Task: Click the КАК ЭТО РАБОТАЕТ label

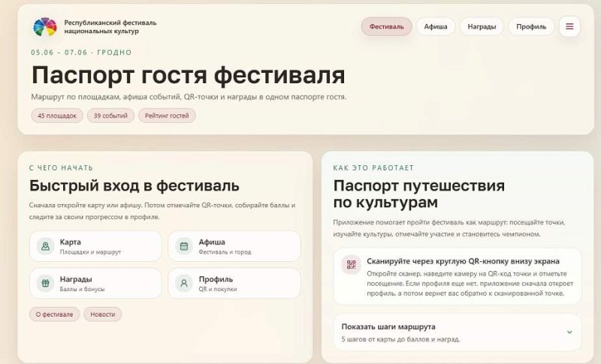Action: 373,168
